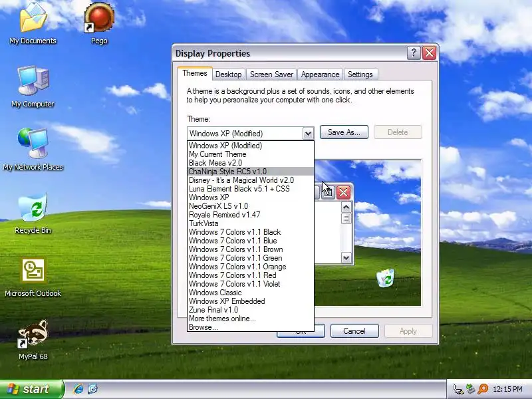
Task: Select Windows 7 Colors v1.1 Blue
Action: (251, 241)
